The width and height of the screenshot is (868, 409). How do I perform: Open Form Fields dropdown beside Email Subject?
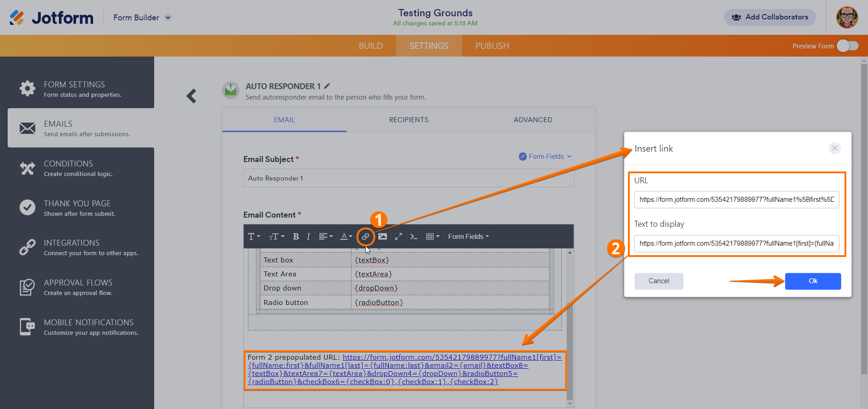546,157
